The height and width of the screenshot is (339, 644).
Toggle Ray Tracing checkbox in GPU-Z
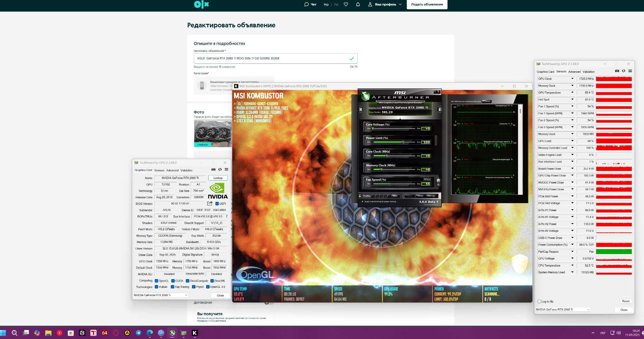point(173,287)
